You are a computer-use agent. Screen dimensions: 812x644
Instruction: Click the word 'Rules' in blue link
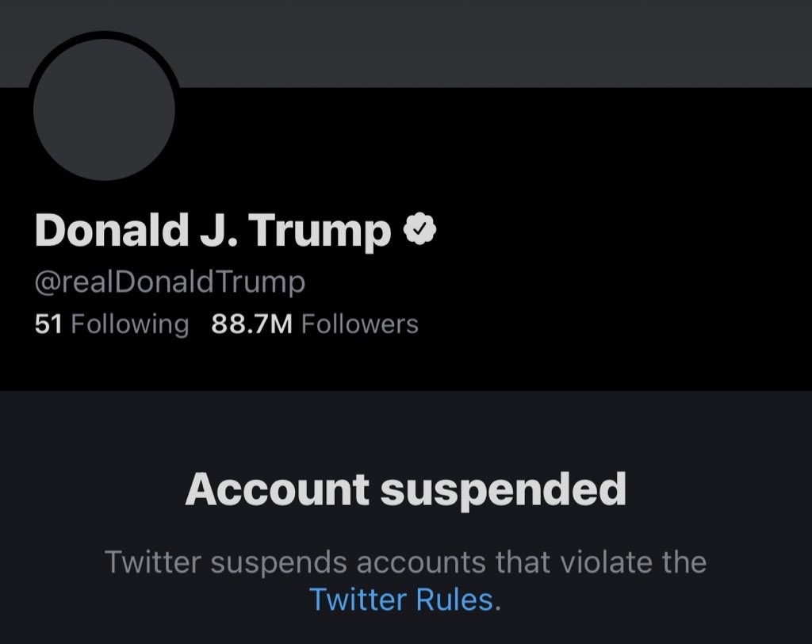click(454, 600)
